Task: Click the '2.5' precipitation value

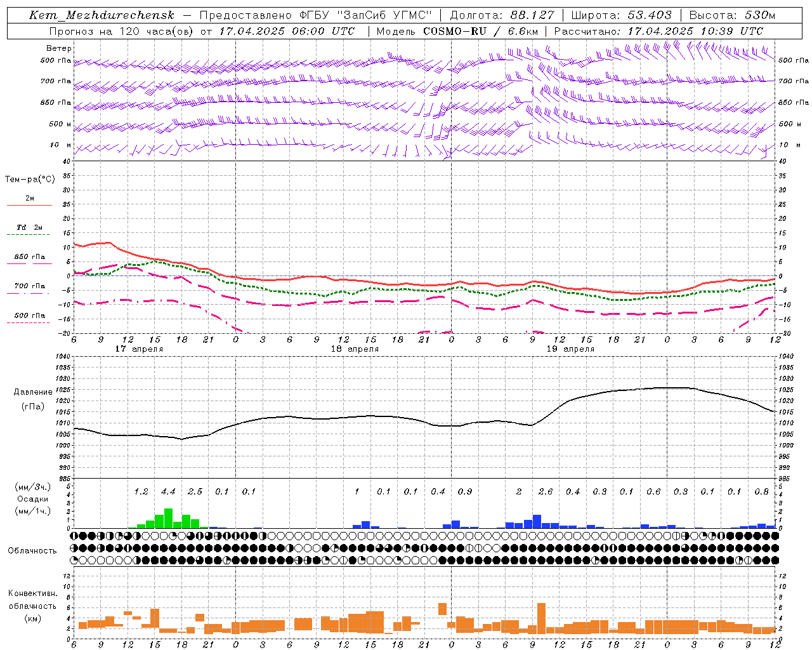Action: point(195,492)
